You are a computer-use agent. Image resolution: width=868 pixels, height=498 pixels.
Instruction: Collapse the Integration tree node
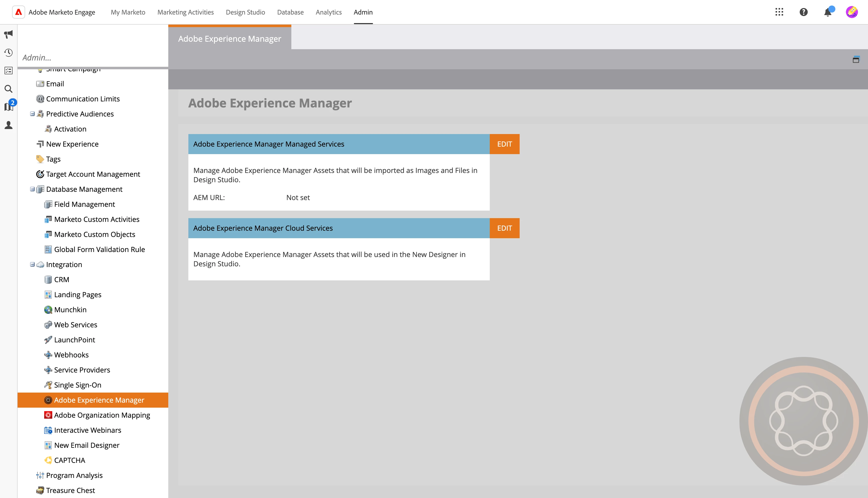(32, 264)
